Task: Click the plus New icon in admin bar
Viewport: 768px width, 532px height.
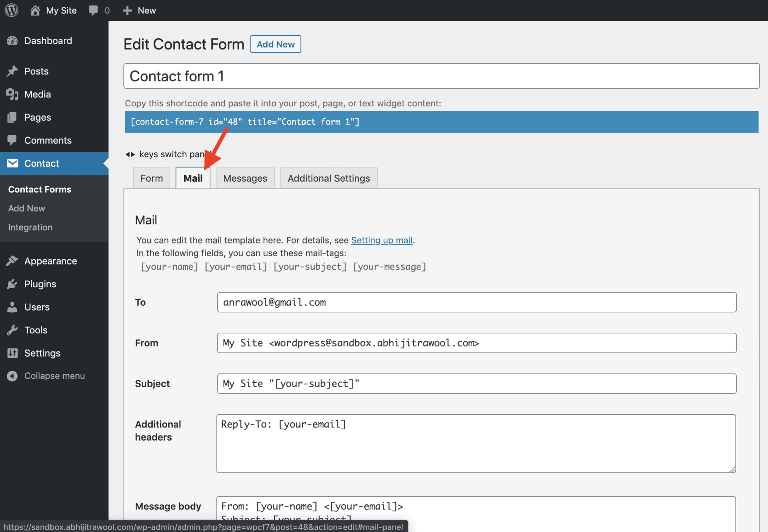Action: (127, 10)
